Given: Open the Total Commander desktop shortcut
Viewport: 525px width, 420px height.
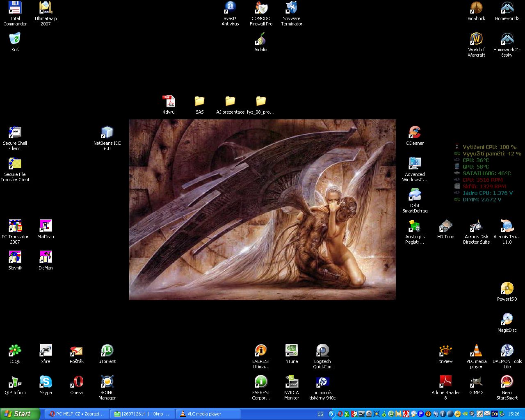Looking at the screenshot, I should [x=15, y=8].
